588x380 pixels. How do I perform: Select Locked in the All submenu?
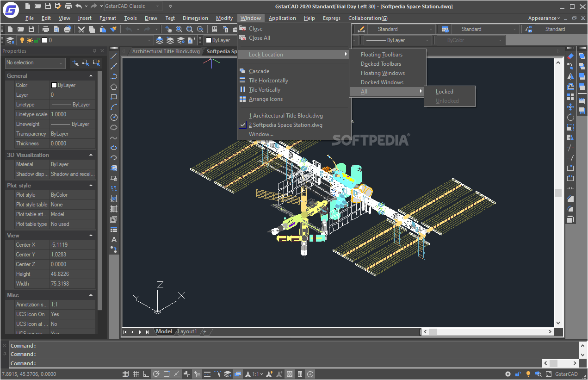[445, 92]
